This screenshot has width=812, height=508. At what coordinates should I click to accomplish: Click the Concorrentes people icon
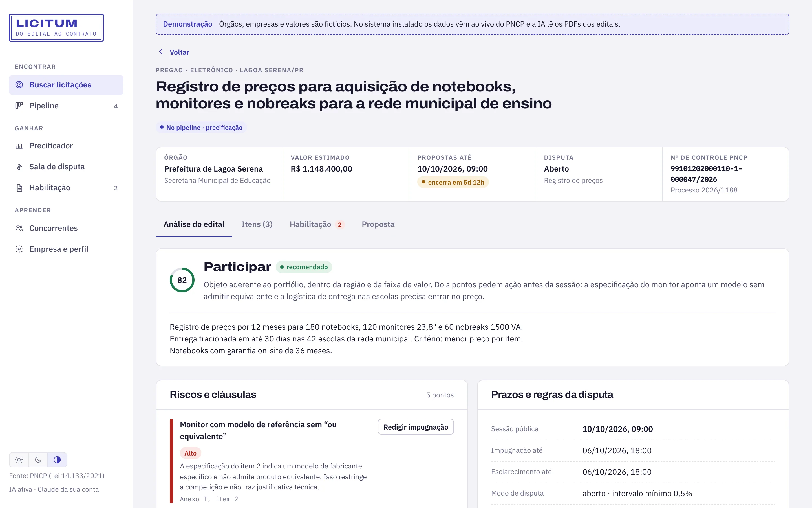(19, 228)
